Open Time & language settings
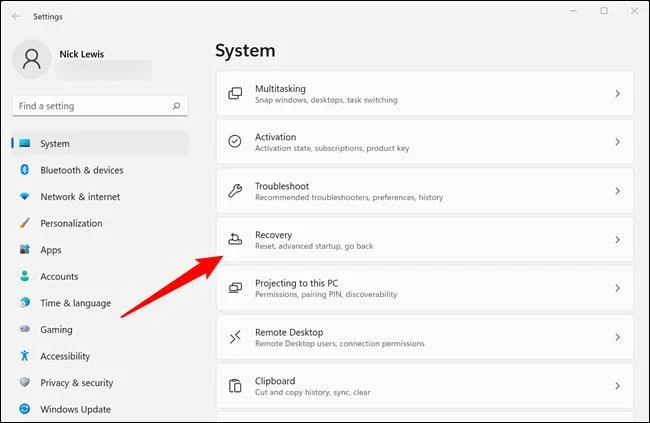The image size is (650, 423). pos(100,303)
